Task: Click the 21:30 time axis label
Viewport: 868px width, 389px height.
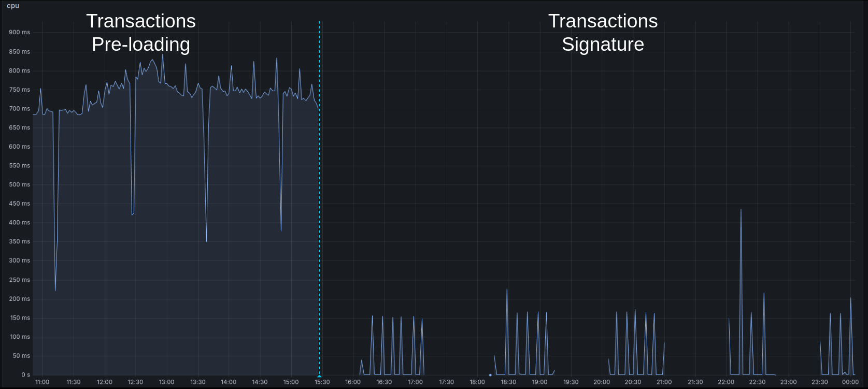Action: (695, 382)
